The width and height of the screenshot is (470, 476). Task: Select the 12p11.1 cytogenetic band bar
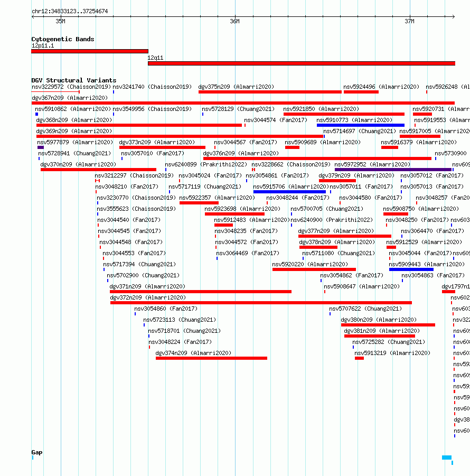click(x=90, y=51)
